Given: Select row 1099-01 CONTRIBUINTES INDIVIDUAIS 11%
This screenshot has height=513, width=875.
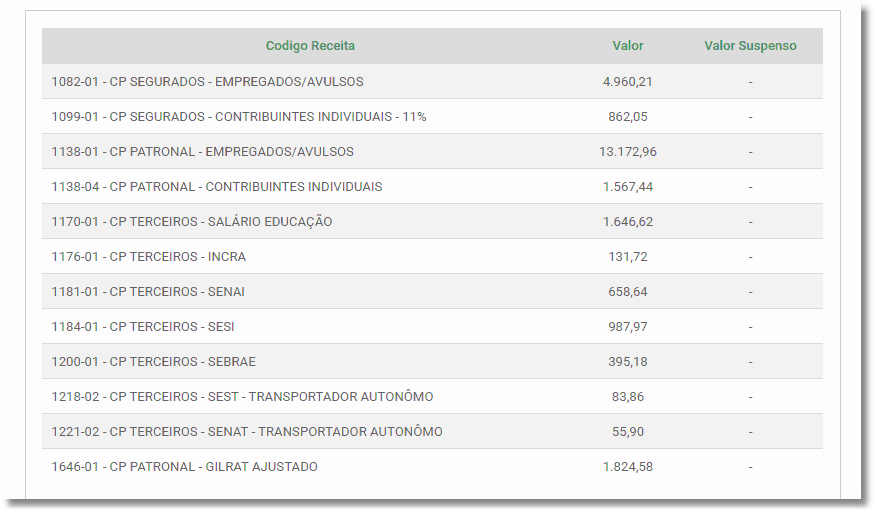Looking at the screenshot, I should point(432,117).
